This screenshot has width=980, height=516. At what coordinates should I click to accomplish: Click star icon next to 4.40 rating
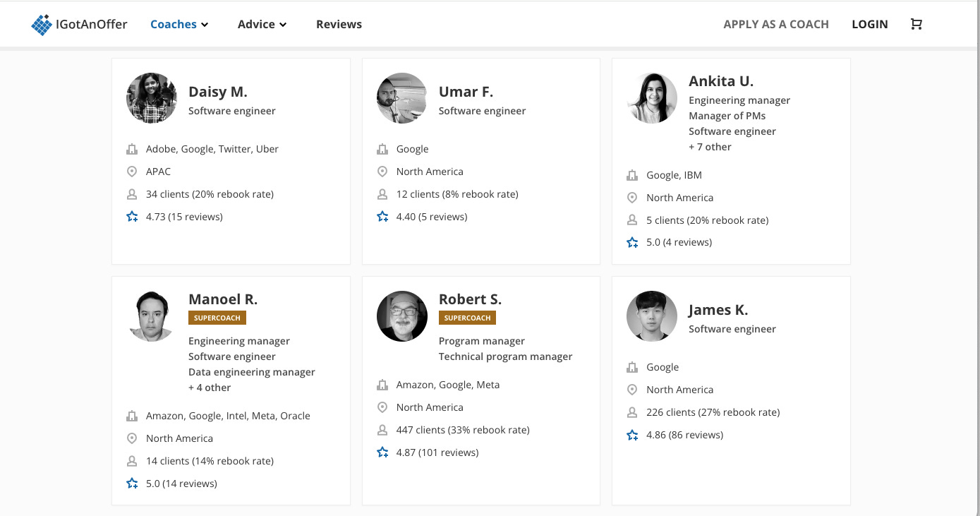tap(382, 217)
